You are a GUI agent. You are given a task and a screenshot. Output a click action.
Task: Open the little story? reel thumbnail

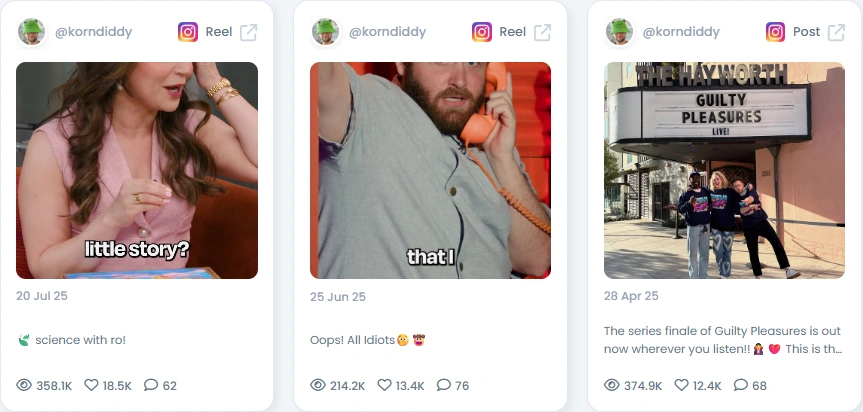coord(136,170)
